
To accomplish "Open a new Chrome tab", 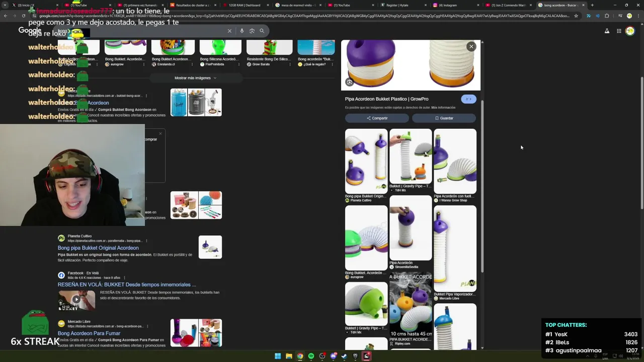I will pos(592,5).
